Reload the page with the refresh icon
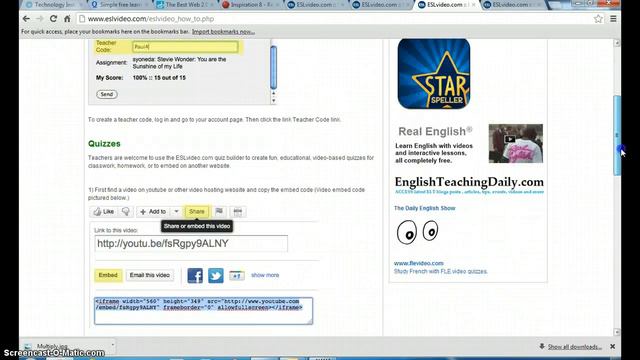Image resolution: width=640 pixels, height=360 pixels. 53,19
